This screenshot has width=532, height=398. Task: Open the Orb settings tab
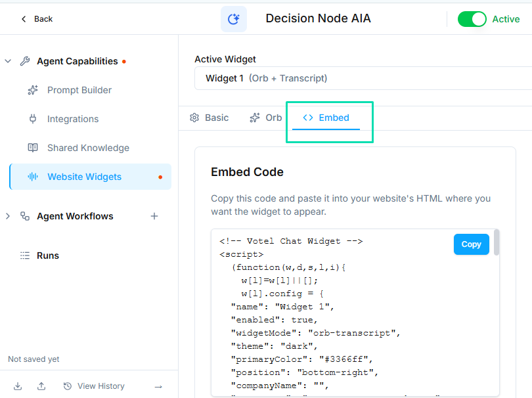[x=265, y=118]
